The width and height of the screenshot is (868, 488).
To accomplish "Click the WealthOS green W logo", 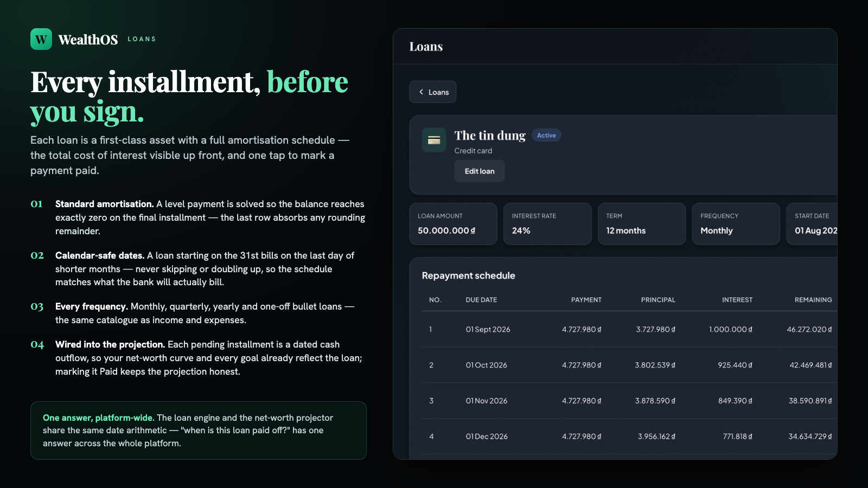I will 41,39.
